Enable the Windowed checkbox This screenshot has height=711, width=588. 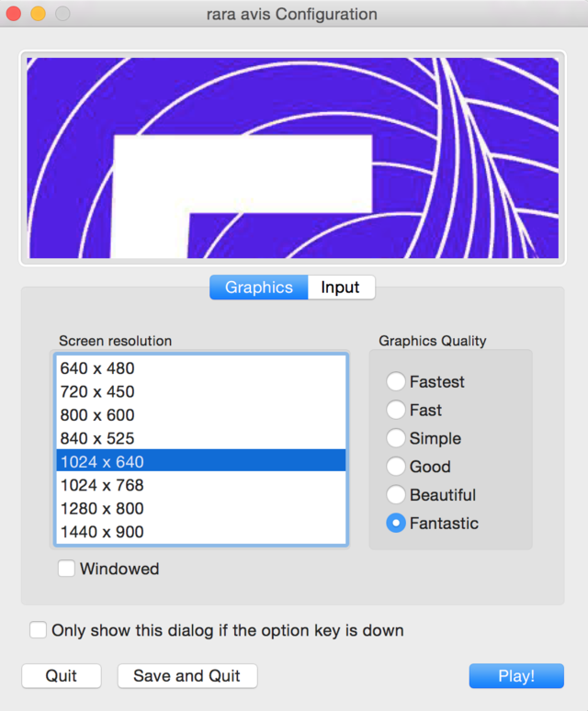click(67, 570)
